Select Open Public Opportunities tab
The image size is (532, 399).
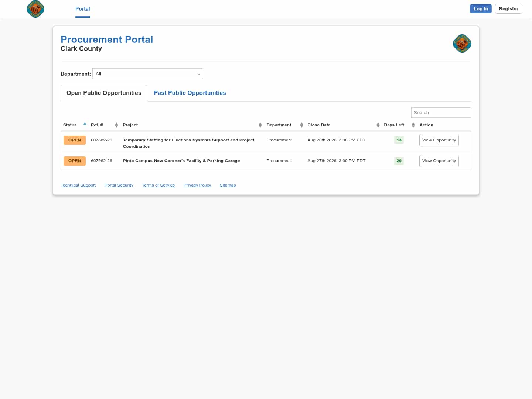[104, 93]
